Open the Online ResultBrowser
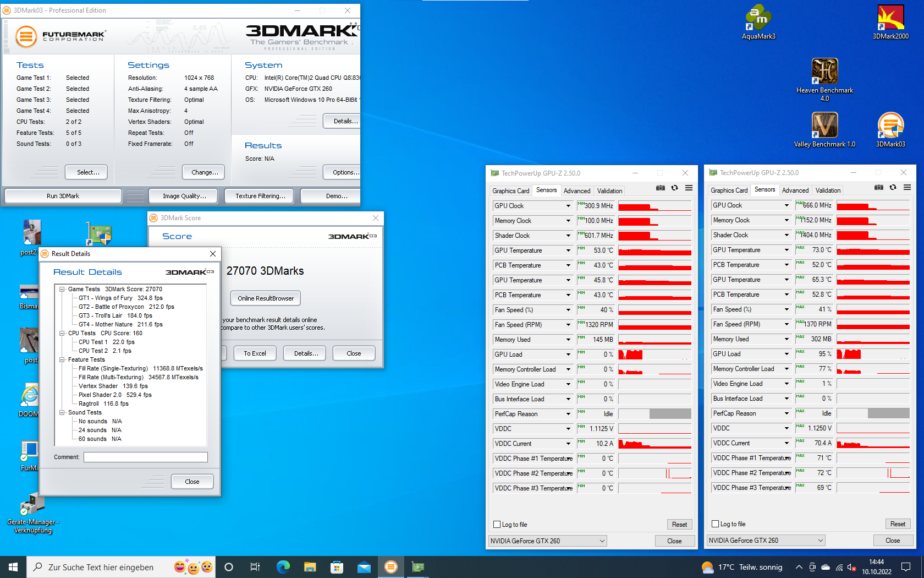924x578 pixels. (x=266, y=298)
